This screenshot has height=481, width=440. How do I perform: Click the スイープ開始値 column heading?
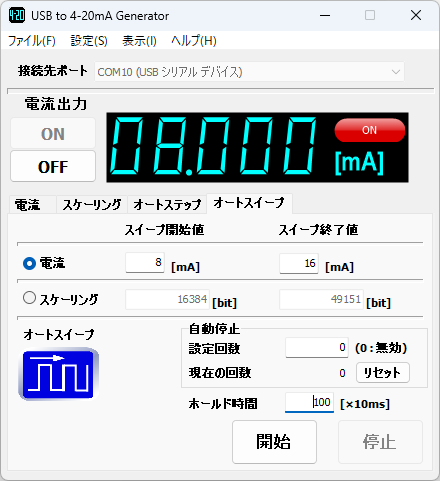pos(164,230)
